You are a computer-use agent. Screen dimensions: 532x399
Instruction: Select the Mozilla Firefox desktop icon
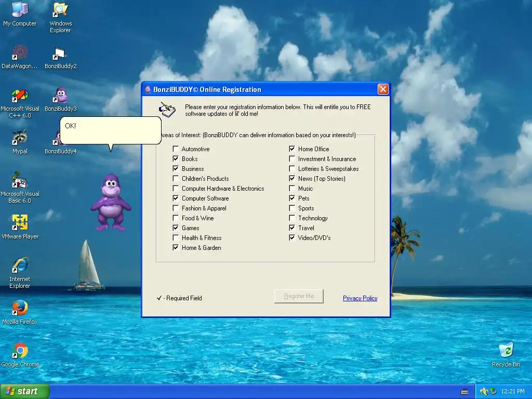[20, 312]
